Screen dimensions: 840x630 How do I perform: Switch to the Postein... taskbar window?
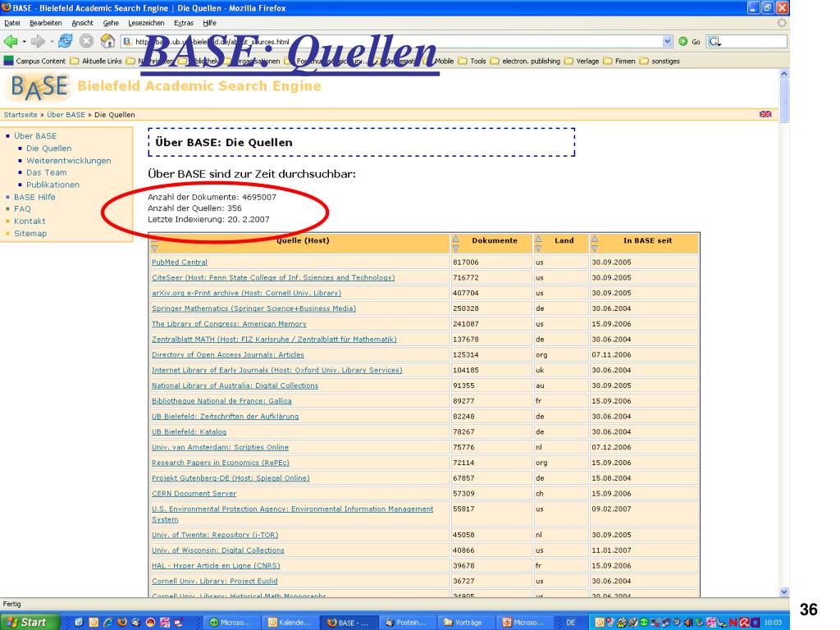[x=405, y=623]
